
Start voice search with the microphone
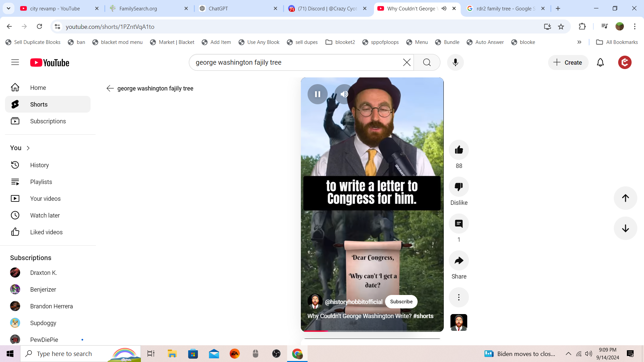(x=455, y=63)
